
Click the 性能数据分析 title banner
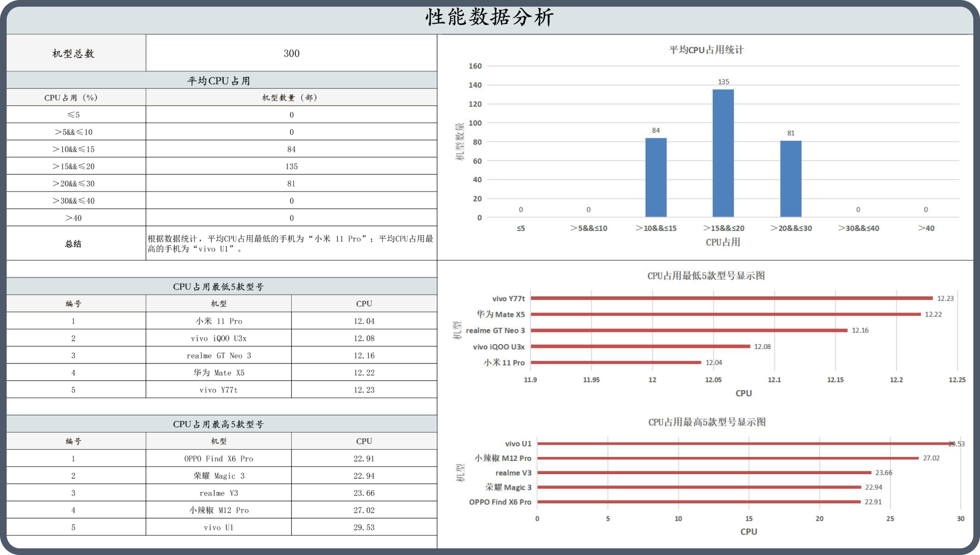point(489,18)
